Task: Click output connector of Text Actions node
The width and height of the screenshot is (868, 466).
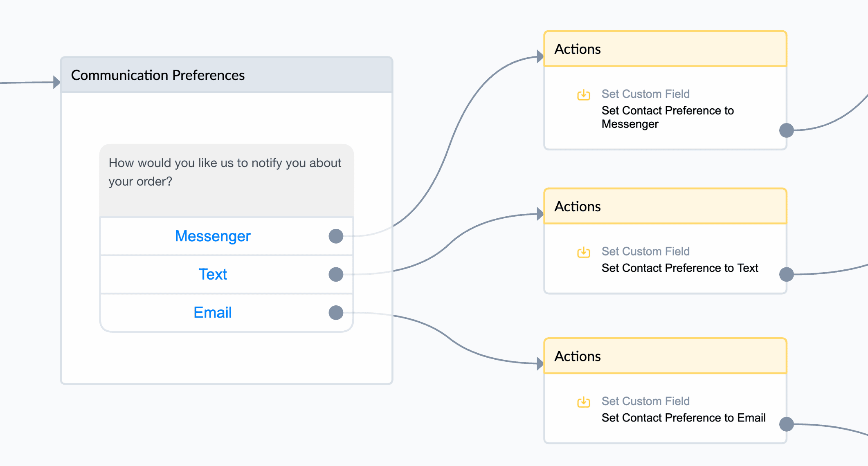Action: point(786,274)
